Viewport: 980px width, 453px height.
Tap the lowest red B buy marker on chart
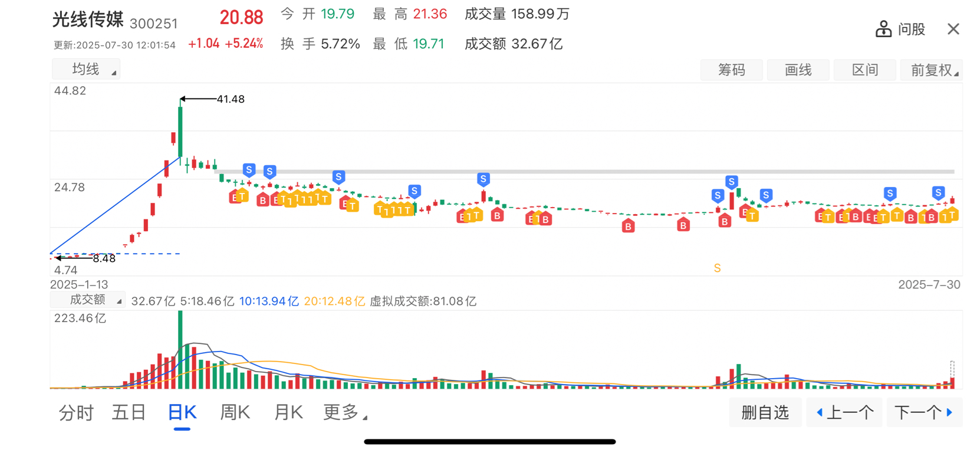[629, 226]
